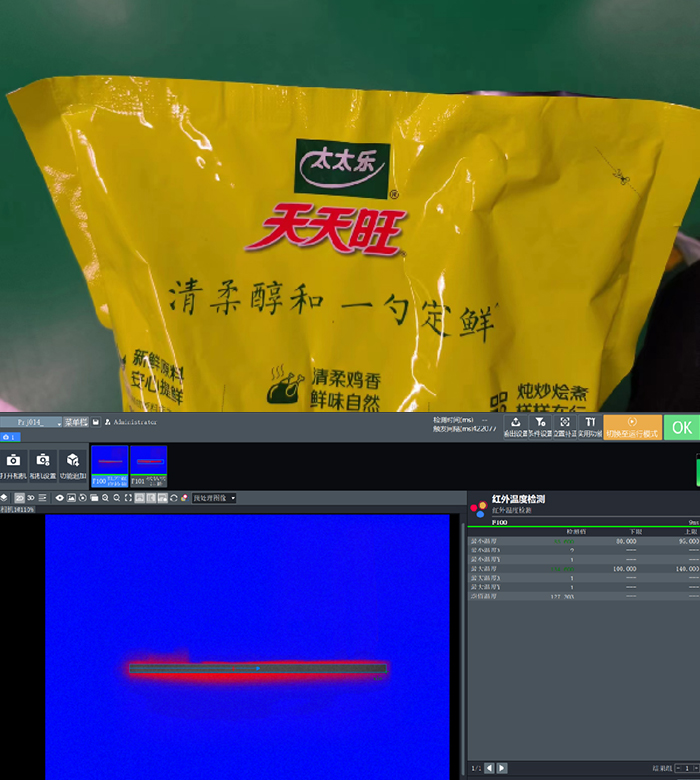
Task: Increase the result count stepper
Action: point(696,765)
